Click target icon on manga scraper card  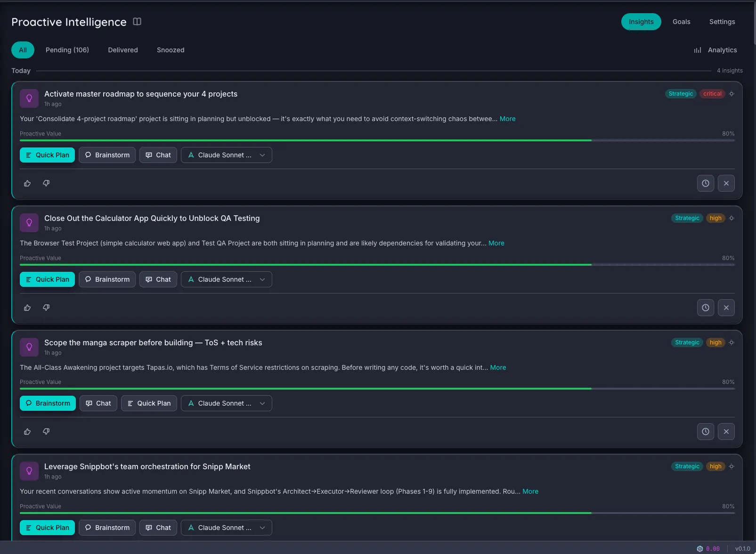click(x=732, y=342)
